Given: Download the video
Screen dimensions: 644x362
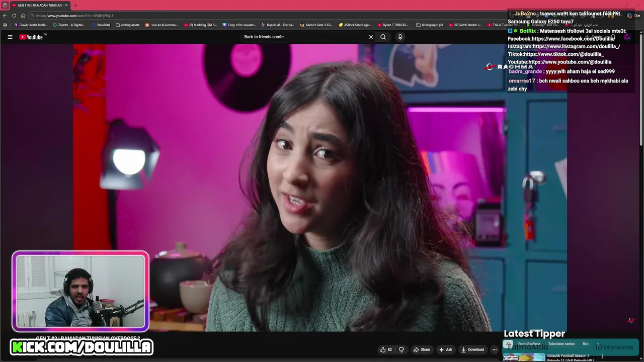Looking at the screenshot, I should click(472, 349).
